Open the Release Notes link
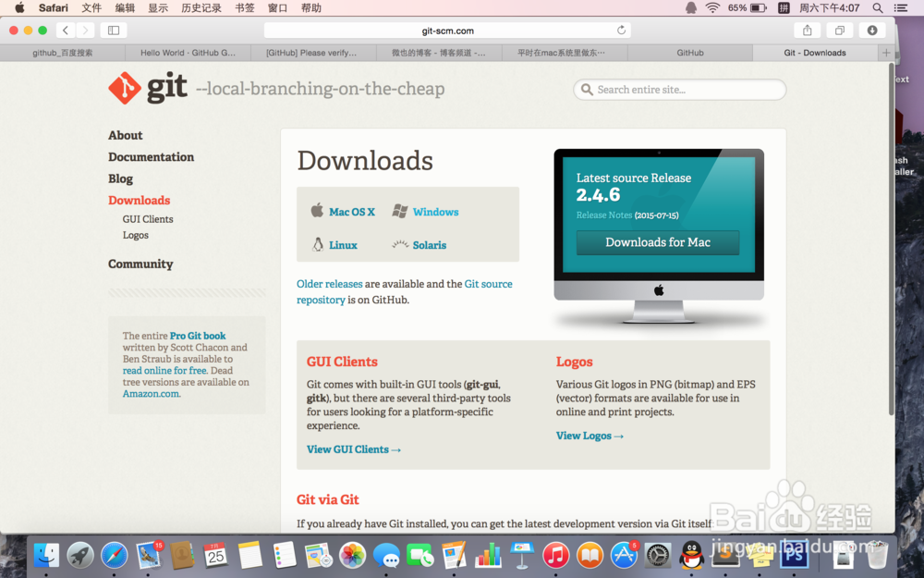The width and height of the screenshot is (924, 578). (604, 215)
